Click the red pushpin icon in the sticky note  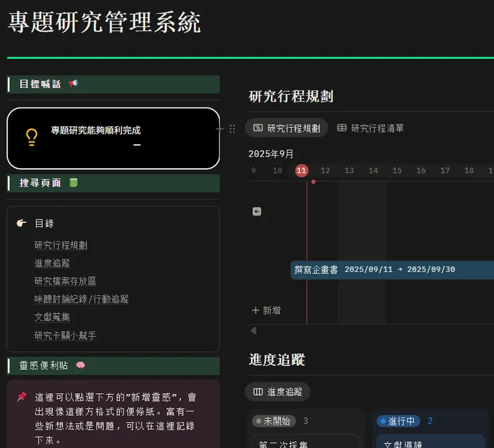pyautogui.click(x=22, y=397)
